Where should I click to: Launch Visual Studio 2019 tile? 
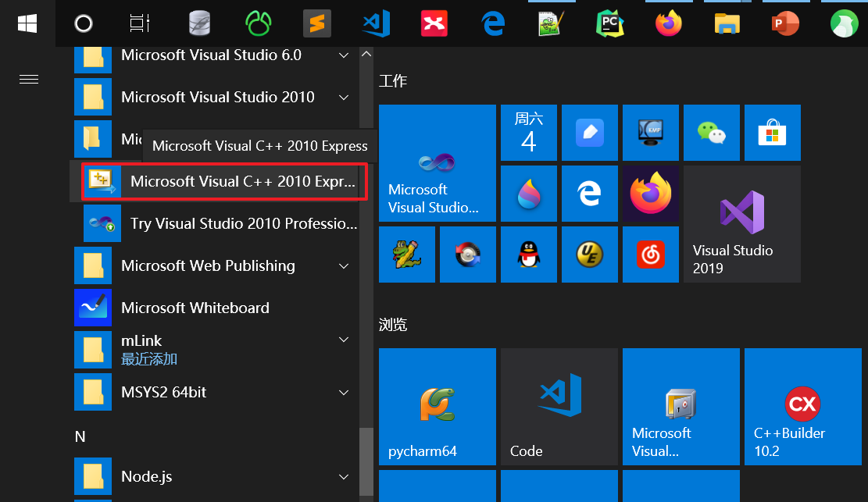click(x=741, y=224)
